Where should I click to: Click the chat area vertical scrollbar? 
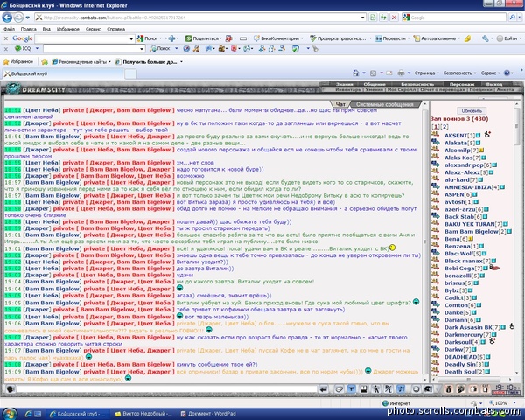coord(425,241)
